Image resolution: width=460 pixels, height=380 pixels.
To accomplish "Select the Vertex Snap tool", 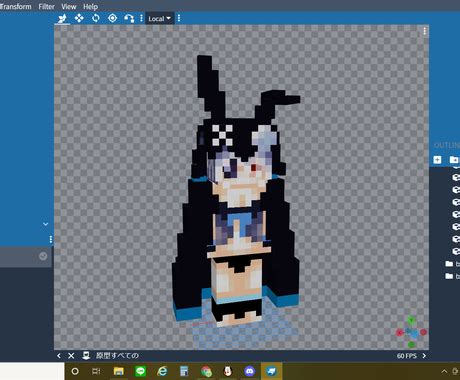I will (x=129, y=18).
